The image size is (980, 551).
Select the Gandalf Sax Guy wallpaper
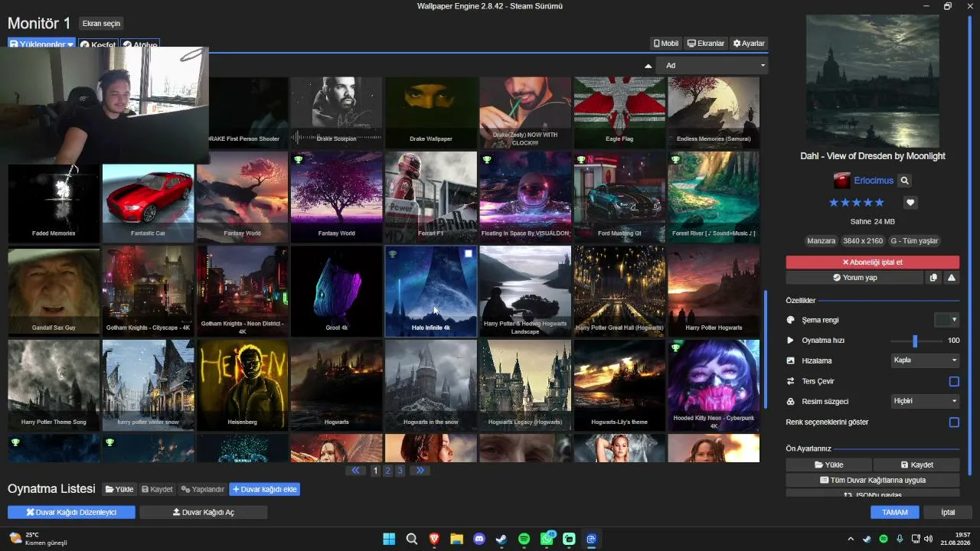(54, 291)
